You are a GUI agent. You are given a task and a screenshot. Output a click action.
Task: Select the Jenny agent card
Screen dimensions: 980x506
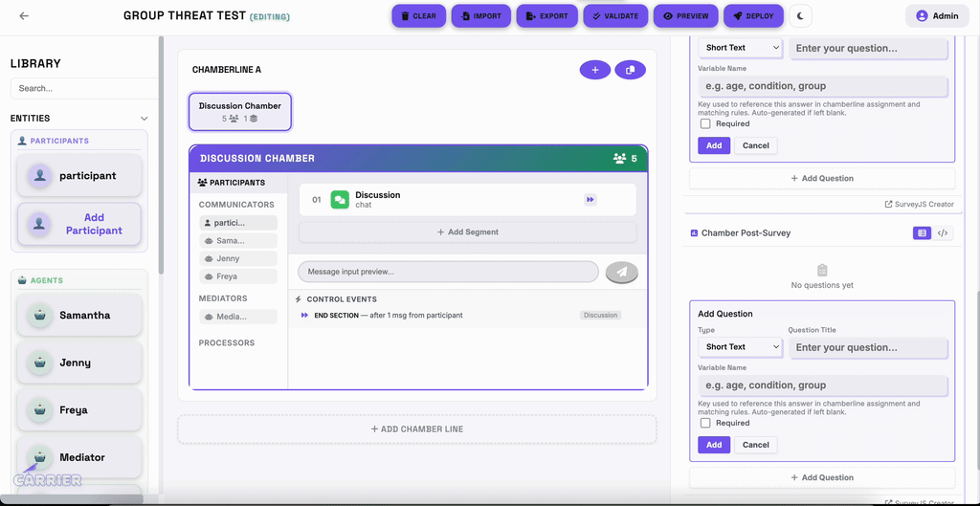[x=79, y=363]
